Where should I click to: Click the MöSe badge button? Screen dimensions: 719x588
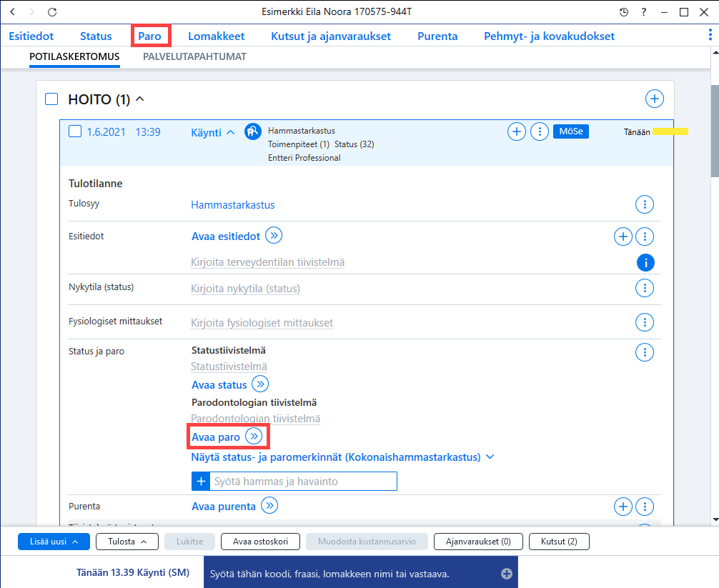coord(571,131)
